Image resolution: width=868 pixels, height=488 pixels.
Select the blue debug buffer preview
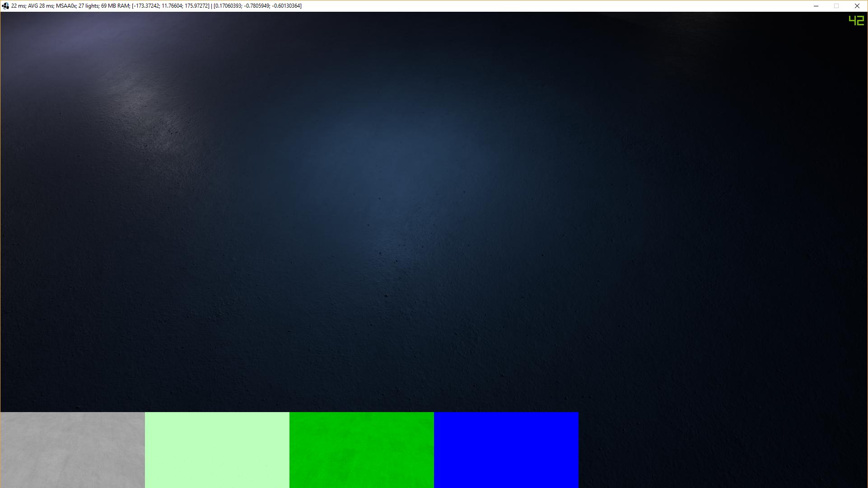(506, 450)
